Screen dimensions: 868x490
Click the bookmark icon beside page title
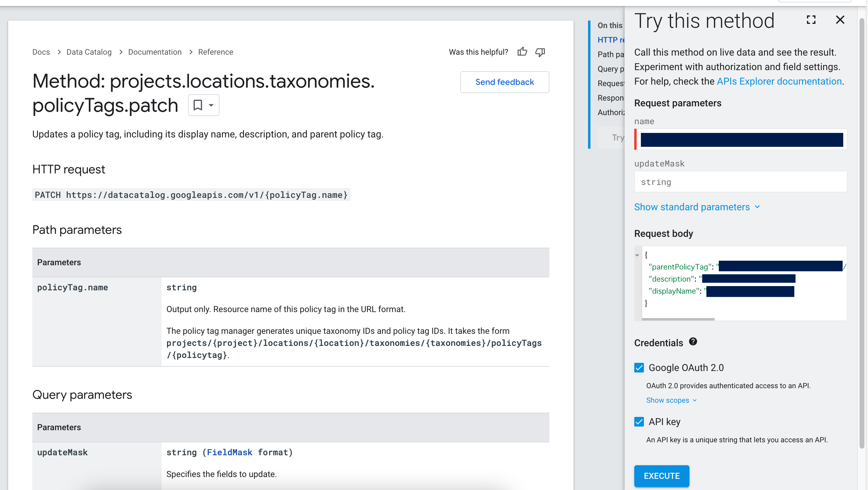198,105
